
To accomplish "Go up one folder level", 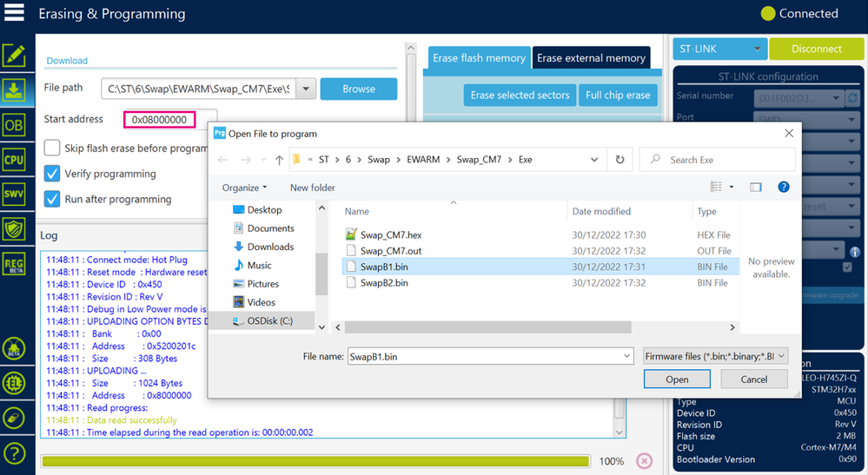I will [x=279, y=160].
